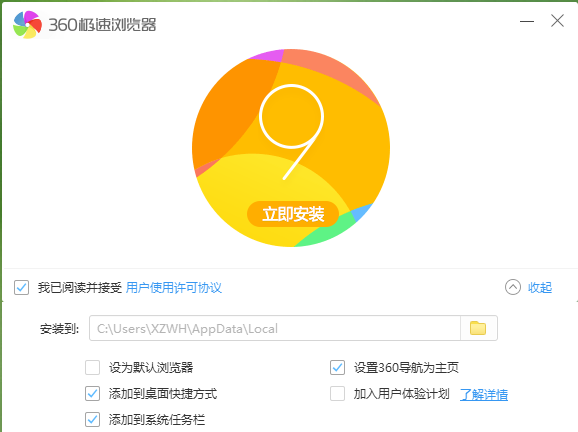Open the 了解详情 link
This screenshot has height=432, width=578.
484,395
